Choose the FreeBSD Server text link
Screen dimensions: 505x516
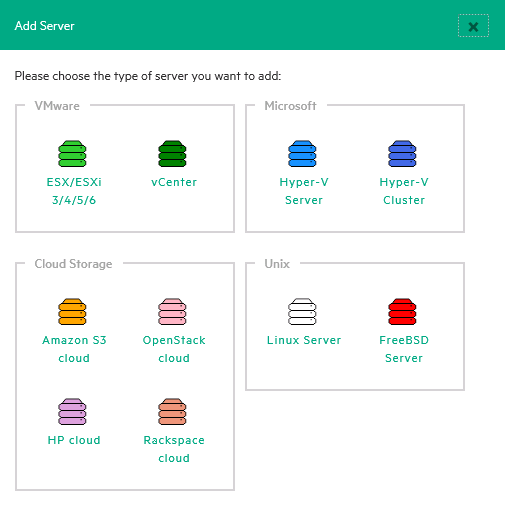point(404,349)
